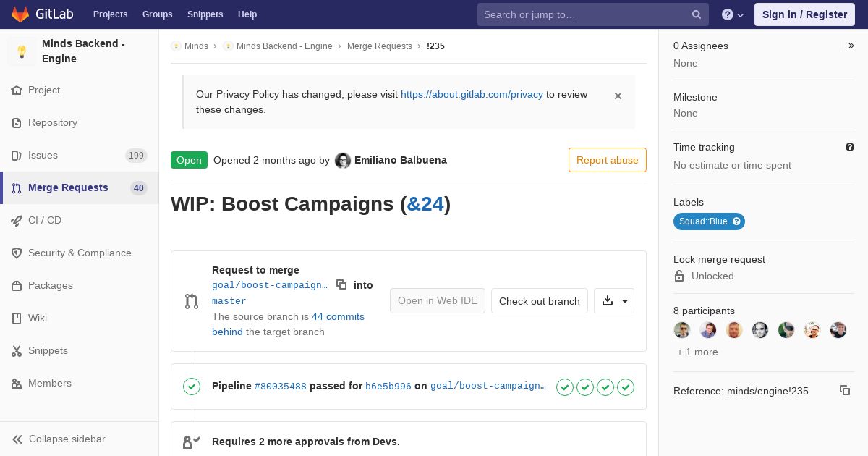Click the Report abuse button

607,160
